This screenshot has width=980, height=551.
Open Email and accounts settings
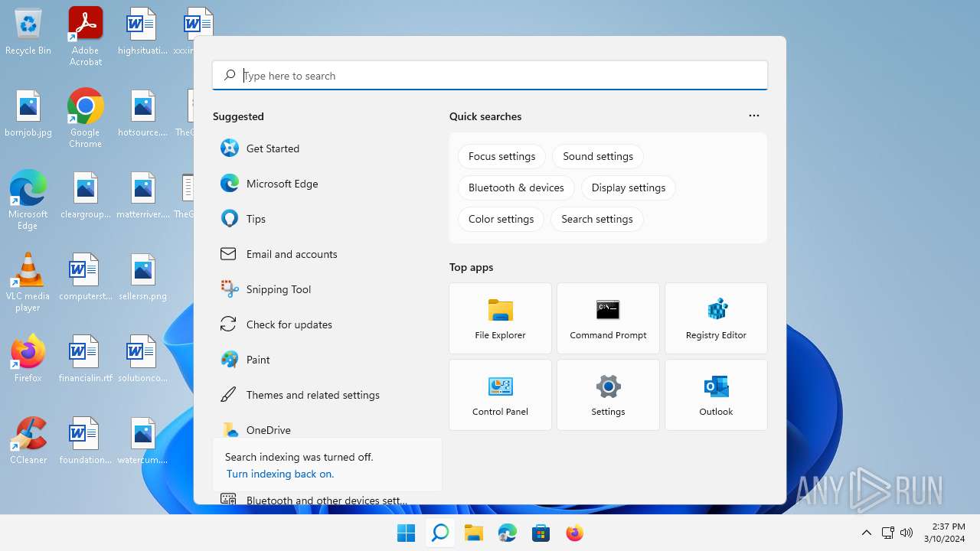pos(327,254)
